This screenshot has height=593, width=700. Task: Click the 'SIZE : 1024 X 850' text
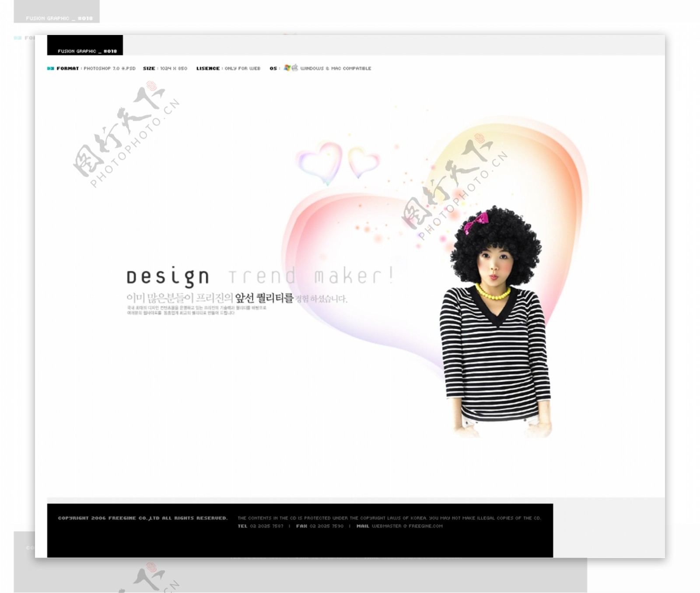point(165,69)
